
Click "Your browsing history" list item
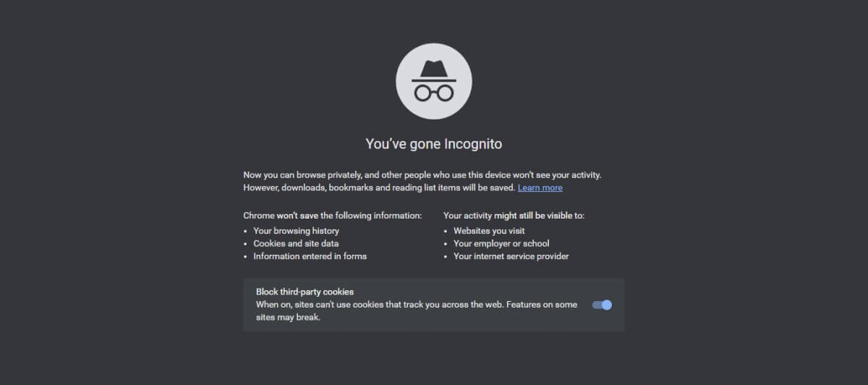[x=296, y=231]
